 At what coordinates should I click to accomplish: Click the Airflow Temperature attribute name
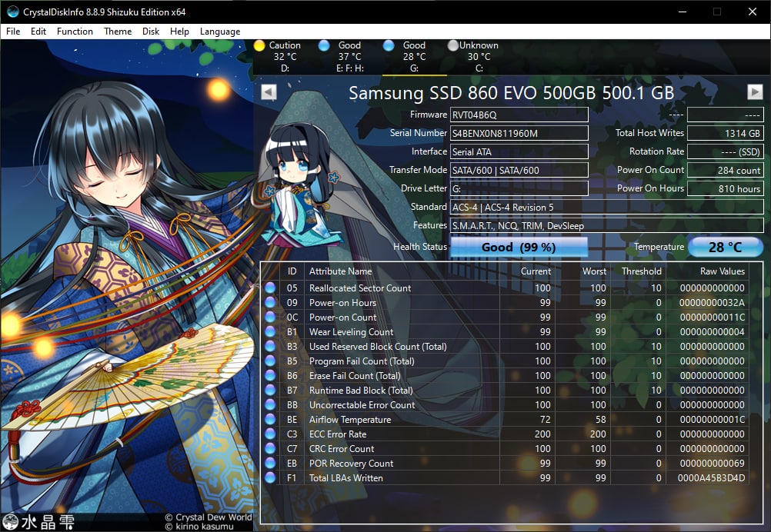click(x=350, y=420)
